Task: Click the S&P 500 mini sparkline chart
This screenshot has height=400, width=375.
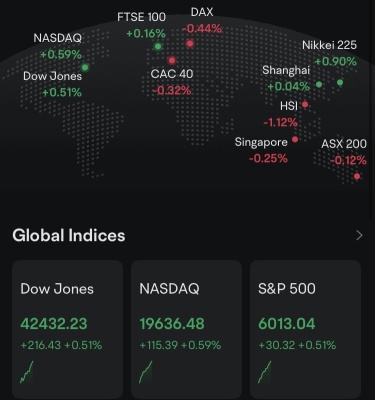Action: pyautogui.click(x=265, y=372)
